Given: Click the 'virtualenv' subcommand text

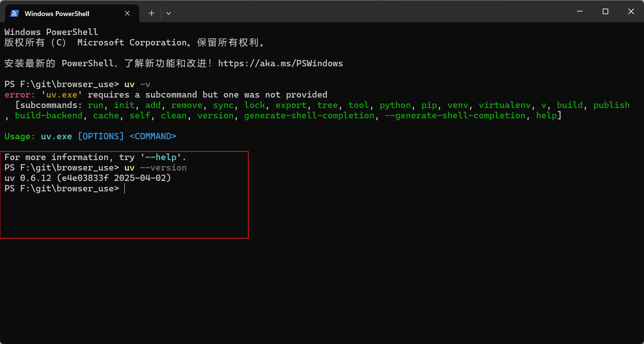Looking at the screenshot, I should 504,105.
